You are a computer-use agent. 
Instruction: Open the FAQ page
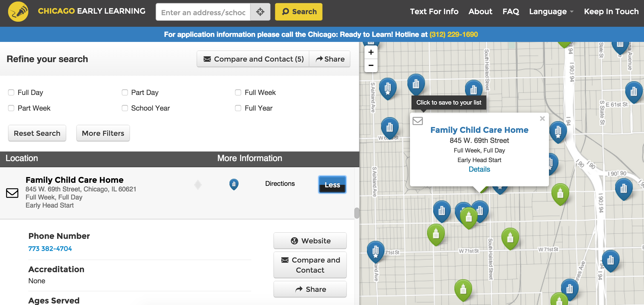pyautogui.click(x=511, y=11)
